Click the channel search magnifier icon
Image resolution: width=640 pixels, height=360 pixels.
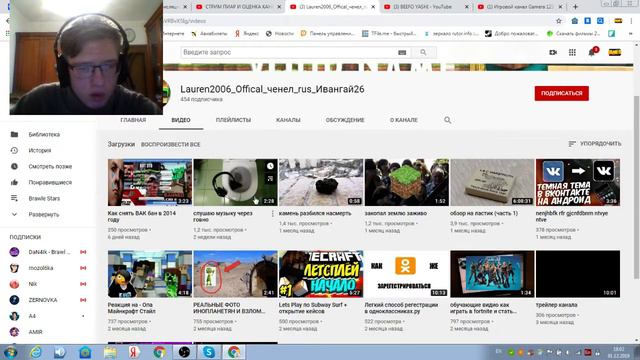pos(448,120)
